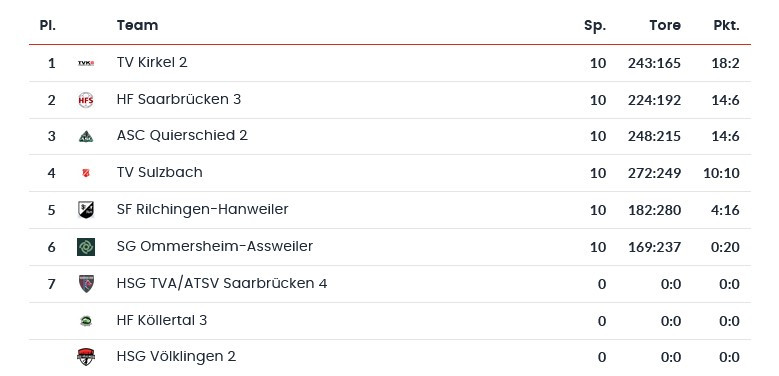
Task: Click the HSG TVA/ATSV Saarbrücken 4 shield logo
Action: tap(86, 284)
